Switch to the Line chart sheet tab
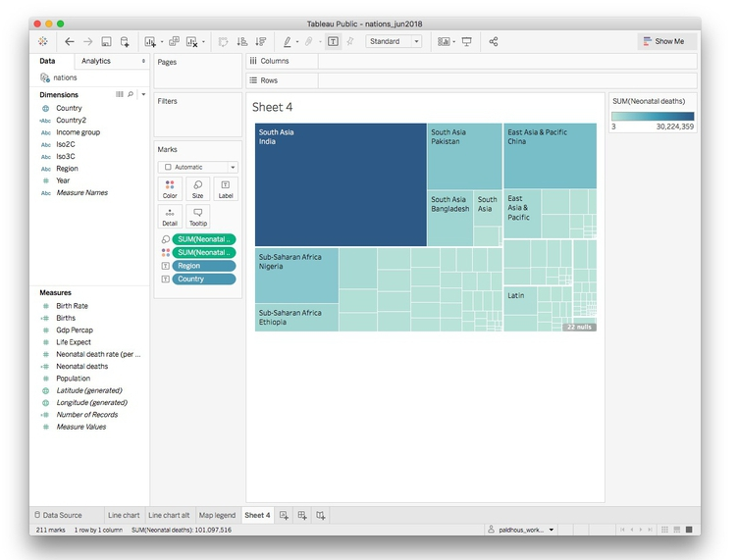The image size is (737, 560). point(124,515)
